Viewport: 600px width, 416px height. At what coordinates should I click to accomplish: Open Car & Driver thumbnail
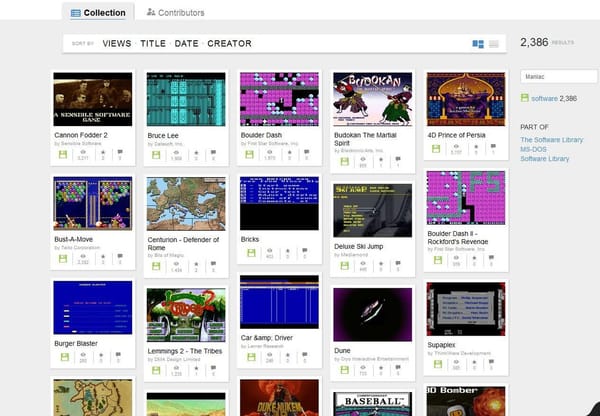279,302
